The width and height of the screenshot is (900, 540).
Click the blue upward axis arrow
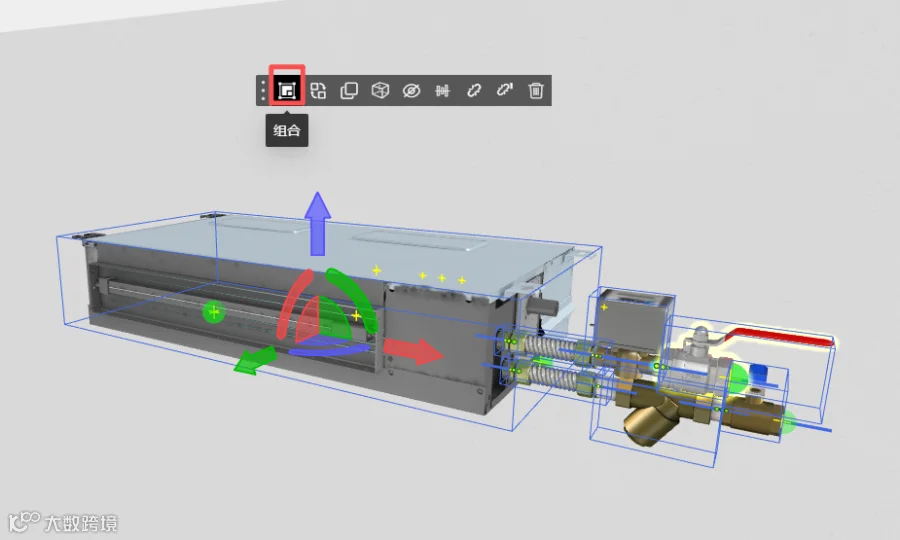(x=317, y=224)
